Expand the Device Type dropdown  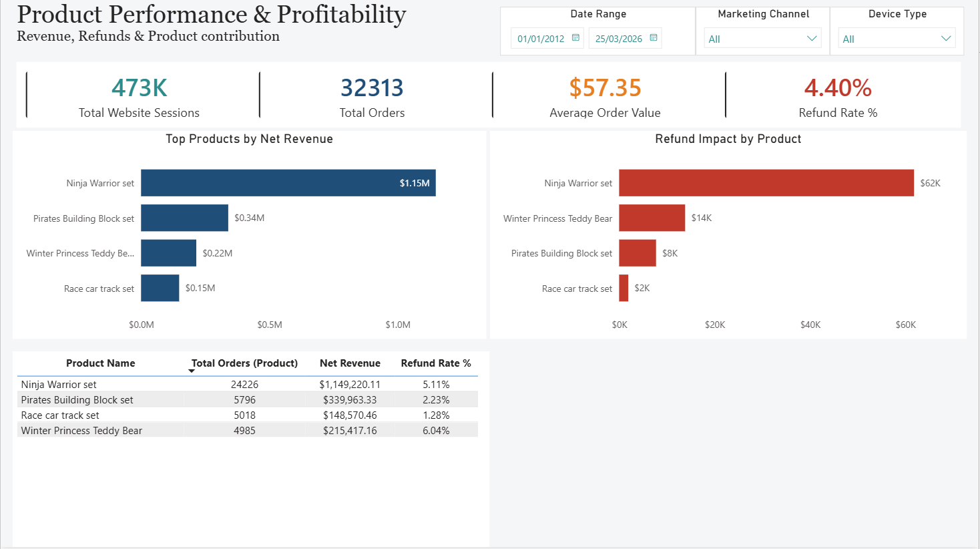(945, 39)
